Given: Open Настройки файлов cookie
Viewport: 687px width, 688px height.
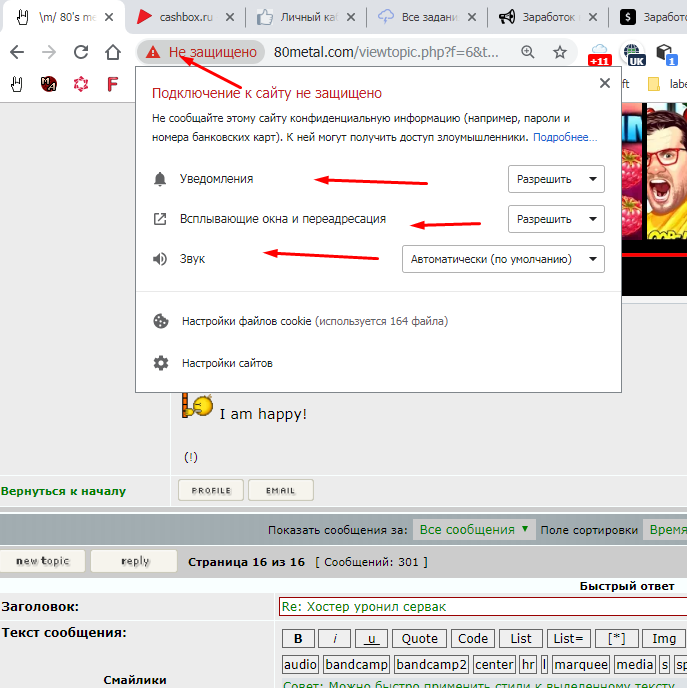Looking at the screenshot, I should tap(315, 321).
